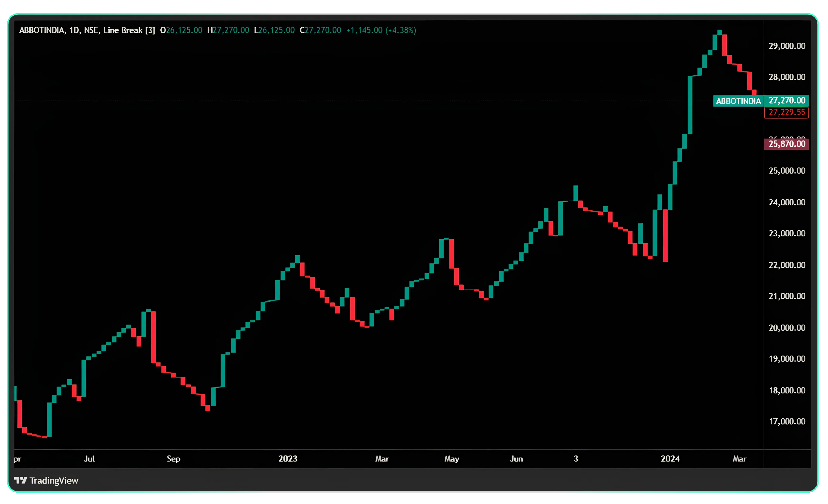Click the 21,000.00 price axis label

pos(787,296)
